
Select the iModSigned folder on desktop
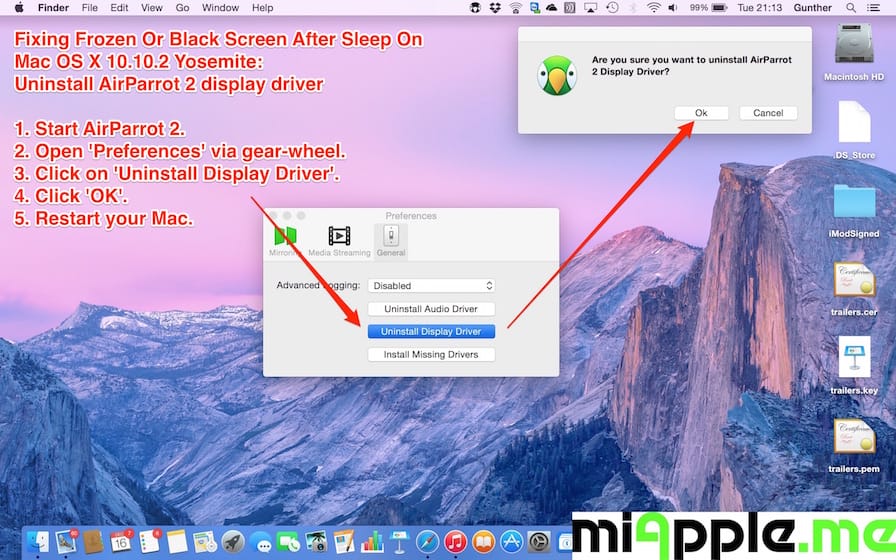pos(854,211)
